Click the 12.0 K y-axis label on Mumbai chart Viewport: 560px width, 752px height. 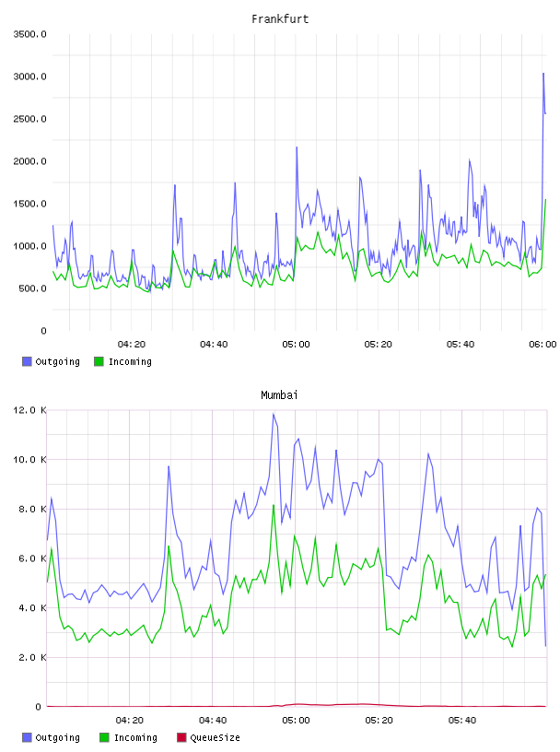coord(29,410)
